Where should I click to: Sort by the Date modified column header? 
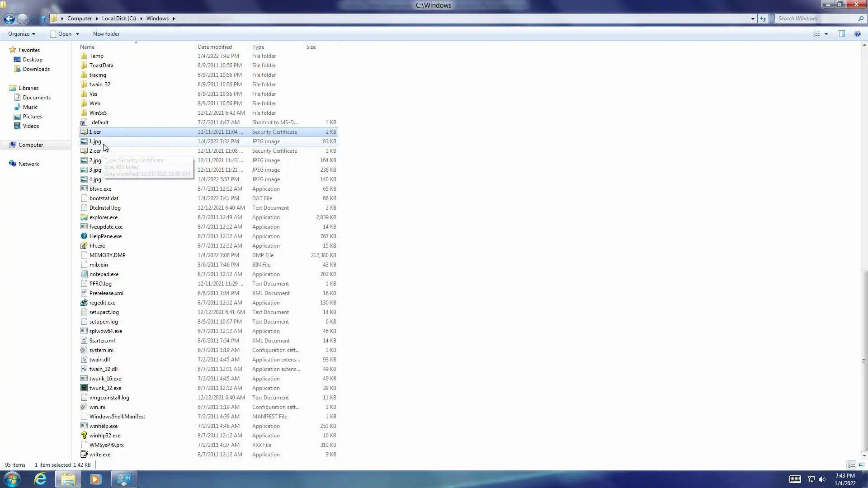pos(215,47)
